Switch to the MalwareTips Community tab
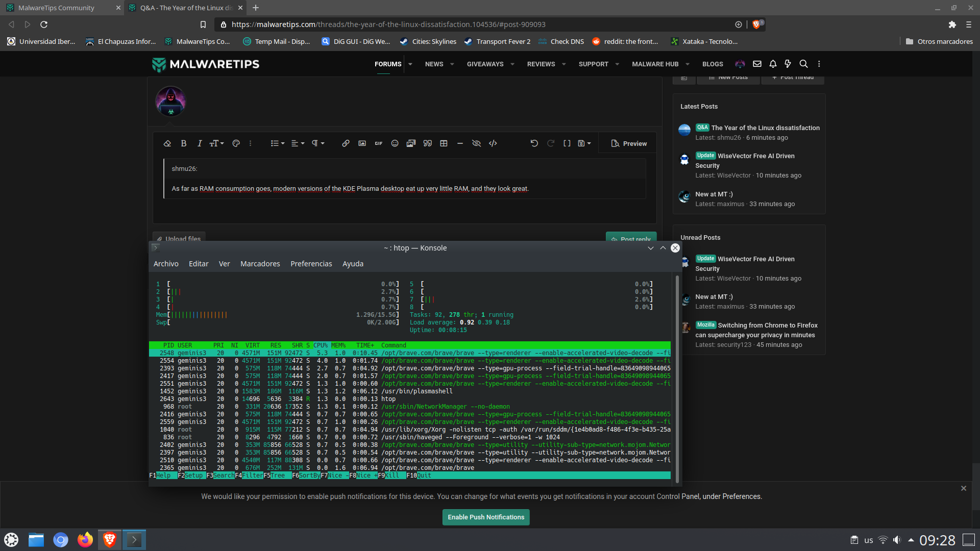This screenshot has width=980, height=551. pos(56,8)
